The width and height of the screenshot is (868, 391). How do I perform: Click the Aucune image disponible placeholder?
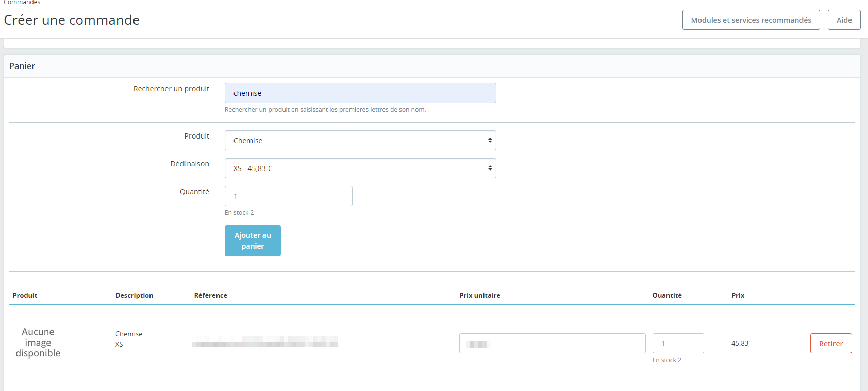pyautogui.click(x=38, y=343)
